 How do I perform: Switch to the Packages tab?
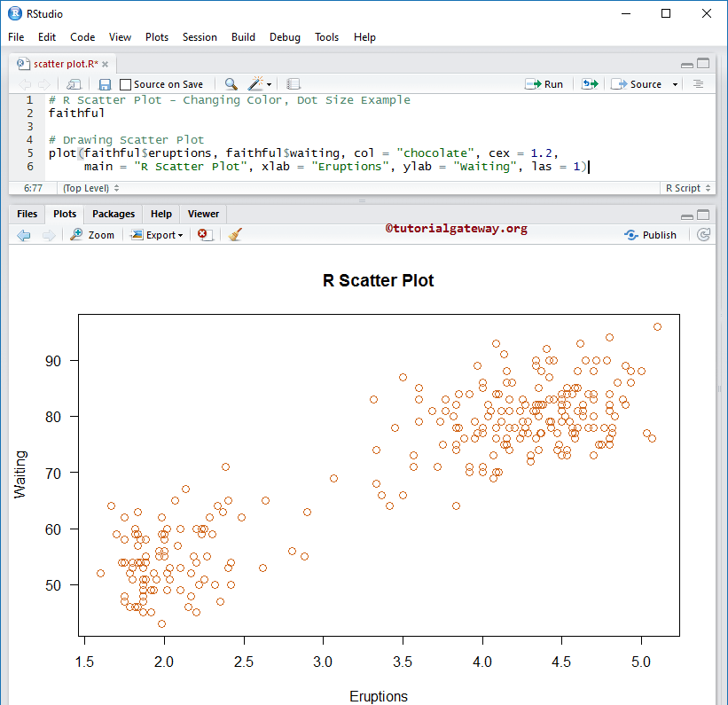coord(113,214)
